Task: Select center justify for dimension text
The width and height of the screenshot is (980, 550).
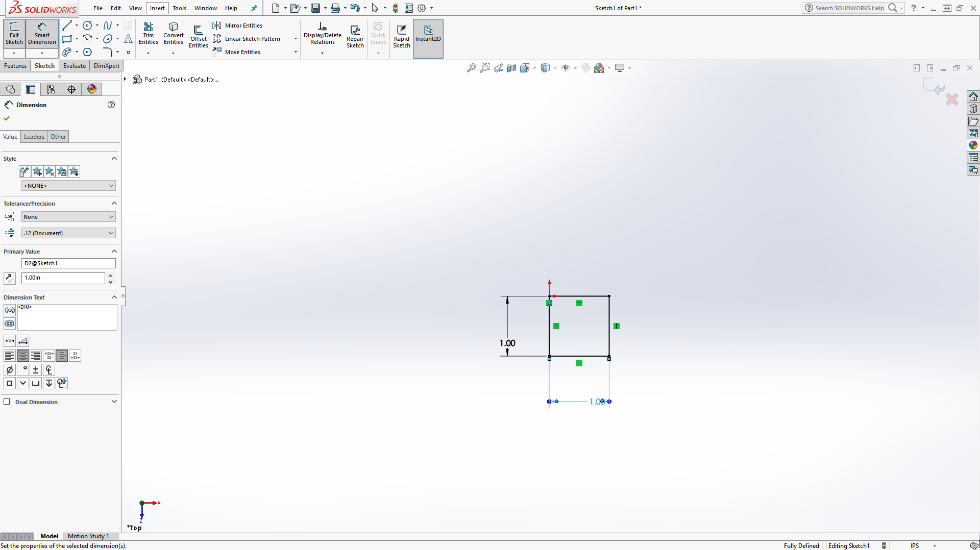Action: [23, 356]
